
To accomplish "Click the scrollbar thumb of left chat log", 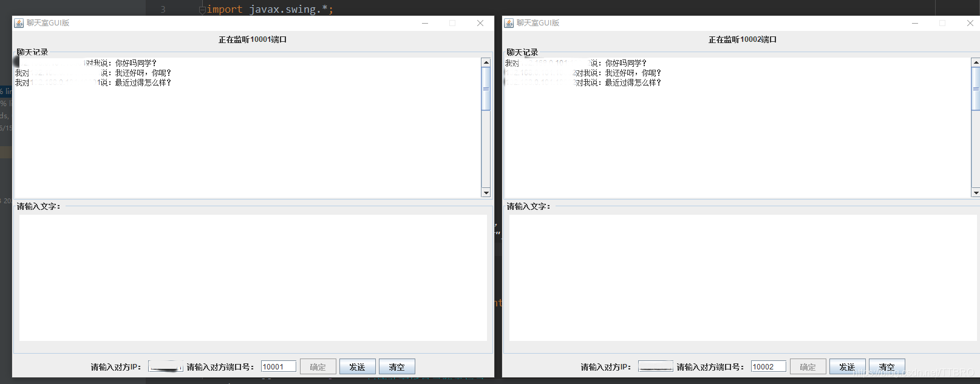I will [x=486, y=89].
